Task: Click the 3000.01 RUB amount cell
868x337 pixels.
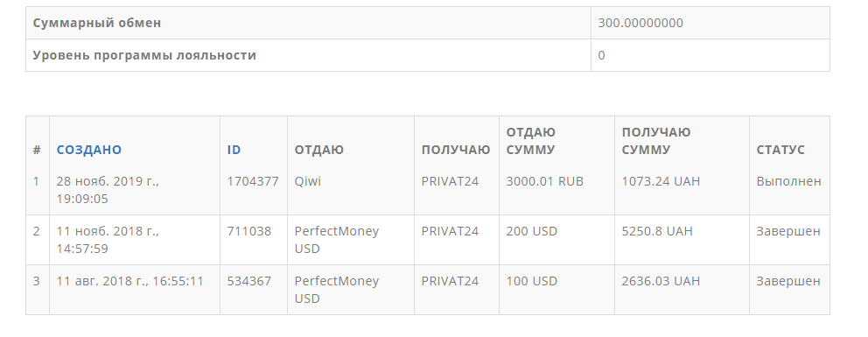Action: tap(545, 181)
